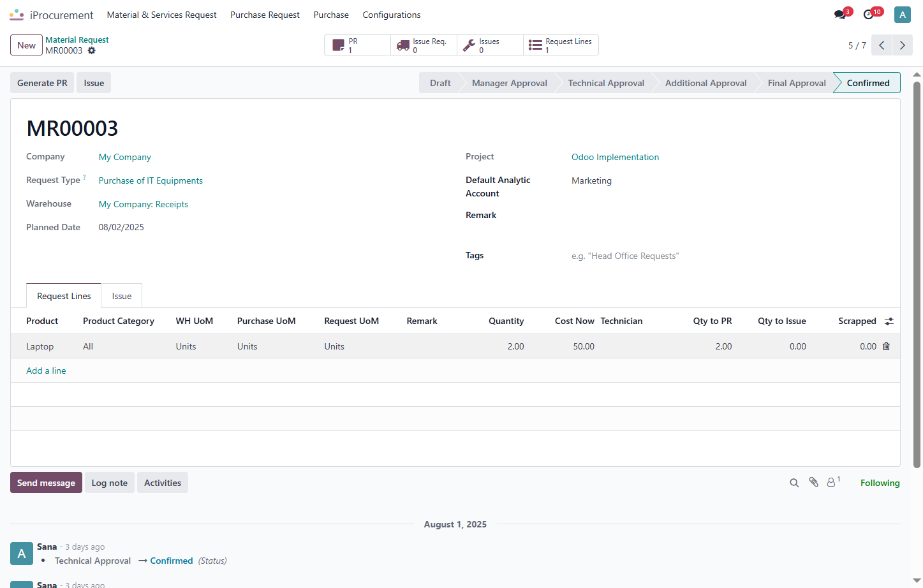
Task: Click Log note button
Action: tap(110, 483)
